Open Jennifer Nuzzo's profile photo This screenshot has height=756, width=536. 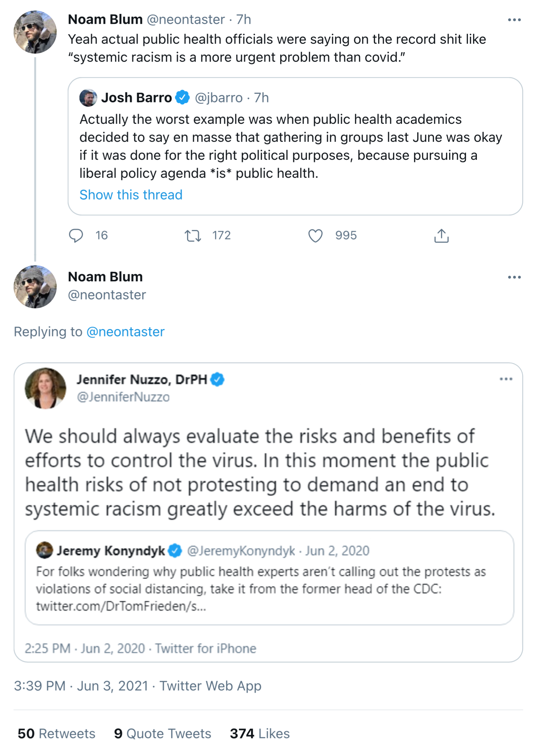45,388
